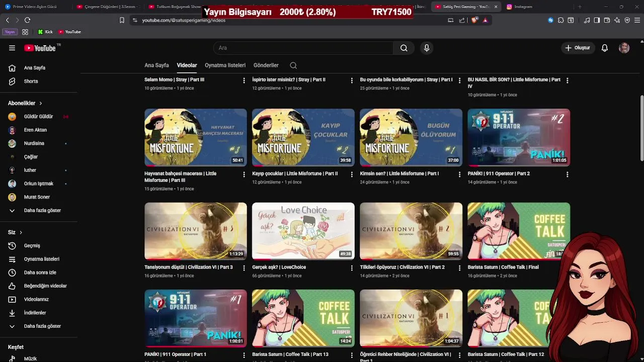Close the Satuş Peri Gaming browser tab
Image resolution: width=644 pixels, height=362 pixels.
click(496, 7)
